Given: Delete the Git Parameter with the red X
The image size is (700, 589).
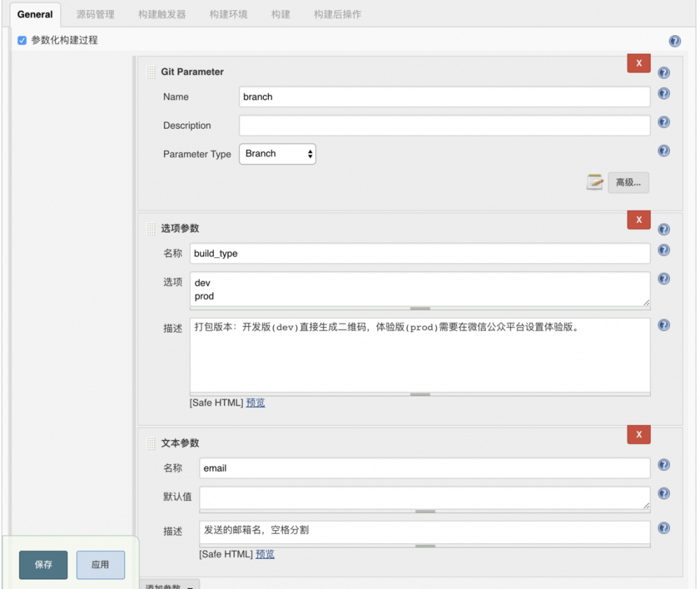Looking at the screenshot, I should [638, 63].
